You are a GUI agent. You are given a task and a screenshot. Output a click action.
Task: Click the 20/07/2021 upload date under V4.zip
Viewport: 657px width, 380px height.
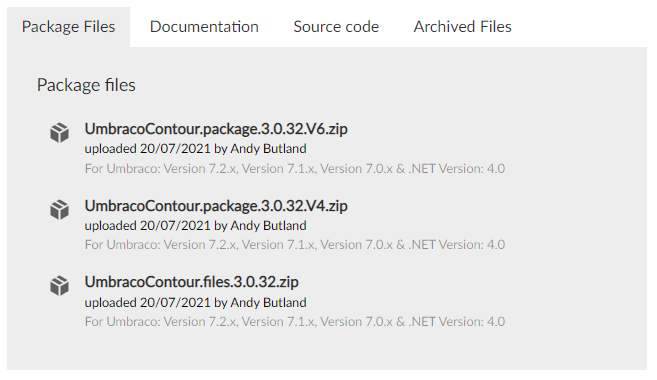coord(175,225)
